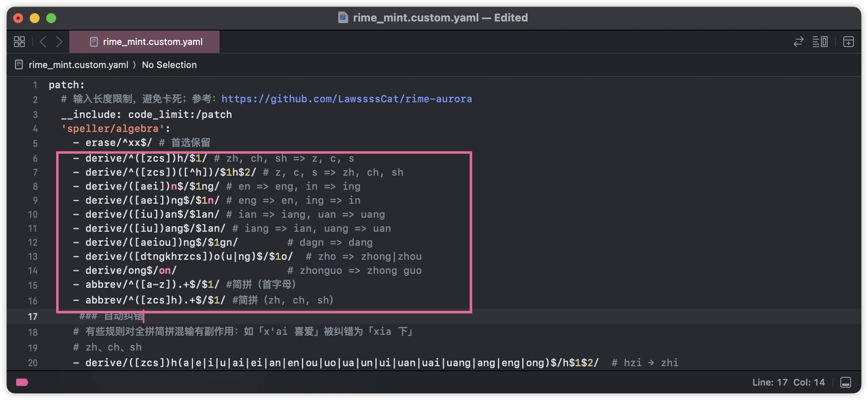Click '# zhonguo => zhong guo' comment
The width and height of the screenshot is (868, 400).
(354, 271)
